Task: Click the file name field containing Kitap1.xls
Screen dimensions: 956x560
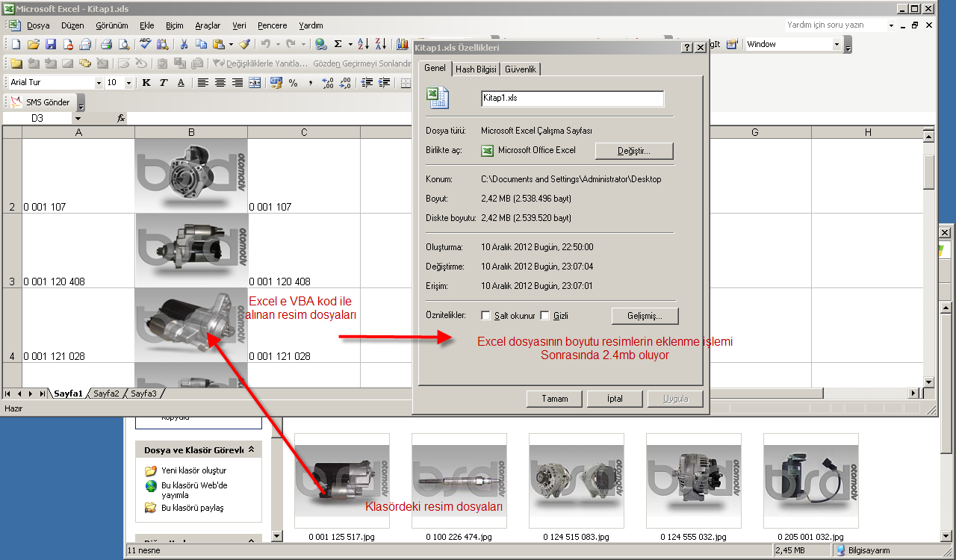Action: pyautogui.click(x=572, y=98)
